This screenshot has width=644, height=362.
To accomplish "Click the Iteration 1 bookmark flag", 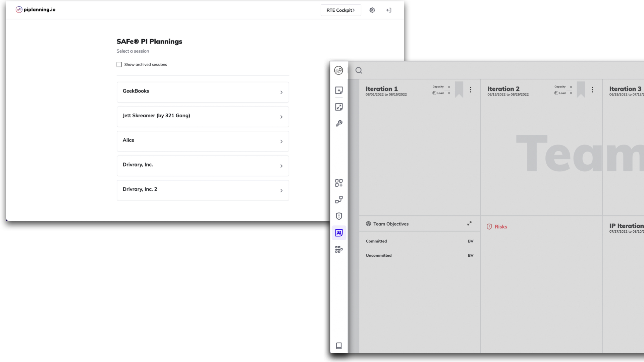I will (459, 89).
